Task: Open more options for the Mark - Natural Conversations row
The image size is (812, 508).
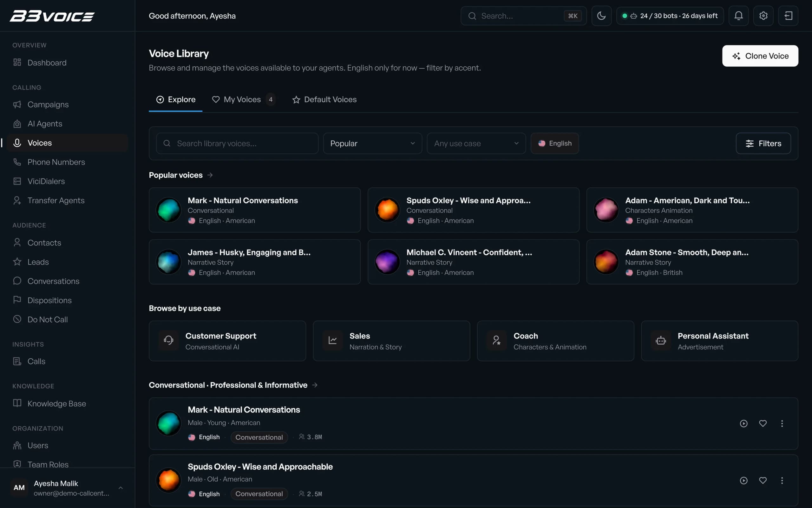Action: point(782,423)
